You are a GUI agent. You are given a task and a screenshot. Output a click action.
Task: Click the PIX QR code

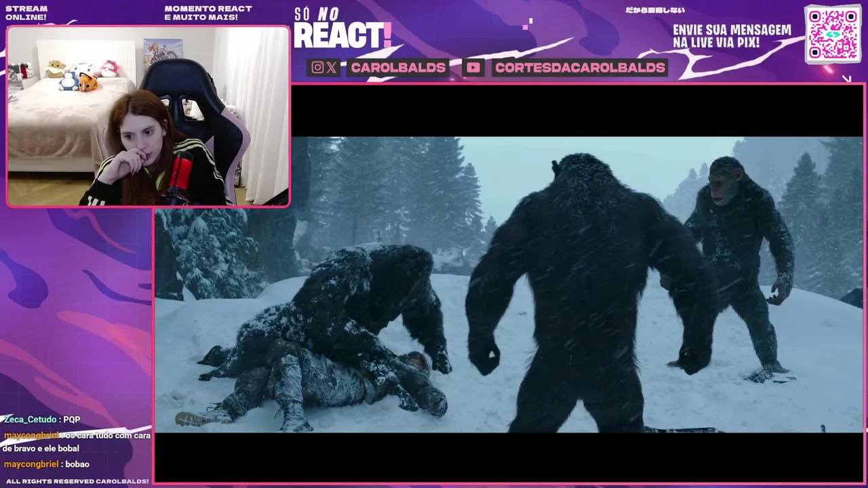pos(833,34)
